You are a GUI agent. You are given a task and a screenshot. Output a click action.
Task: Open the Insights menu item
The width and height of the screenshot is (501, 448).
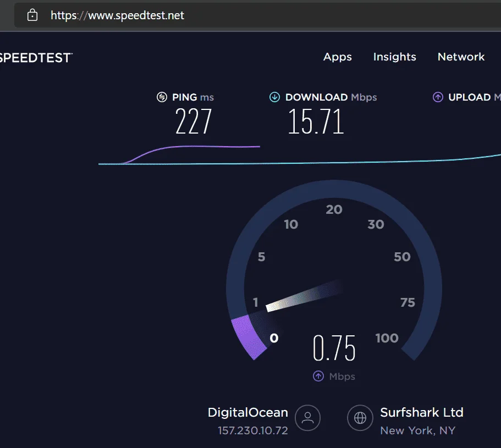(x=395, y=57)
